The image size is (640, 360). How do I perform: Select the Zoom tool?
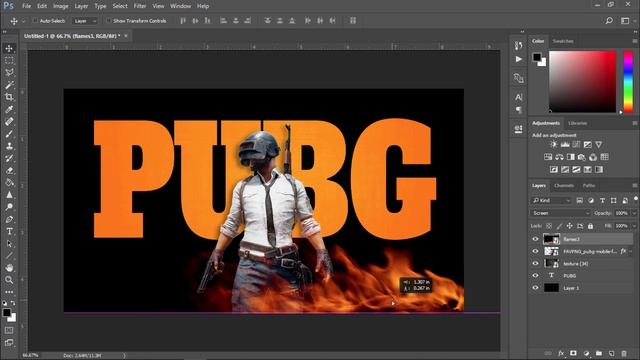click(9, 280)
